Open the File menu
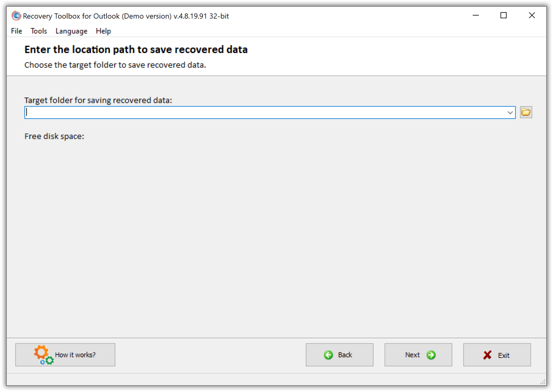Viewport: 553px width, 392px height. click(x=16, y=31)
